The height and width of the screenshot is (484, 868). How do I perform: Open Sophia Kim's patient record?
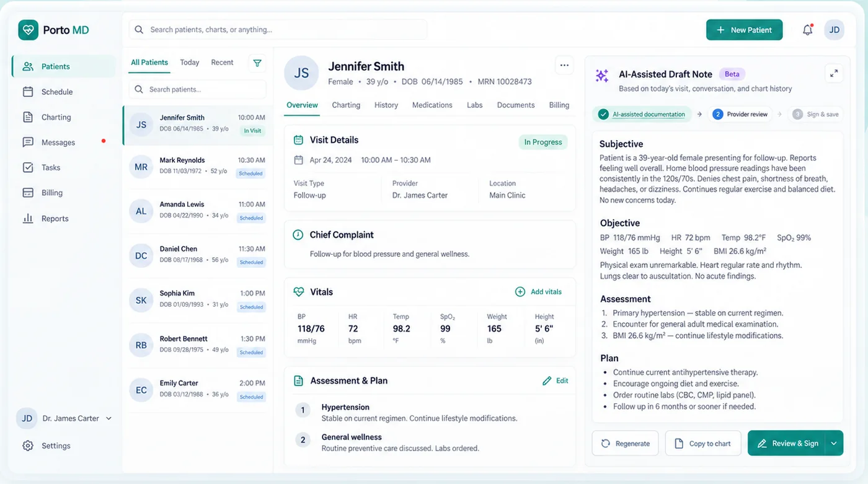point(197,300)
